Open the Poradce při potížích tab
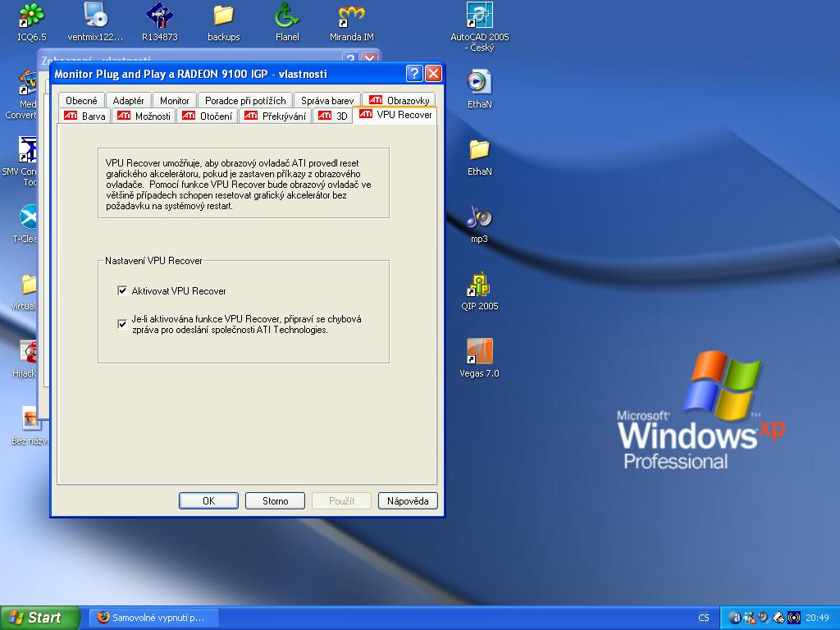The height and width of the screenshot is (630, 840). point(245,100)
